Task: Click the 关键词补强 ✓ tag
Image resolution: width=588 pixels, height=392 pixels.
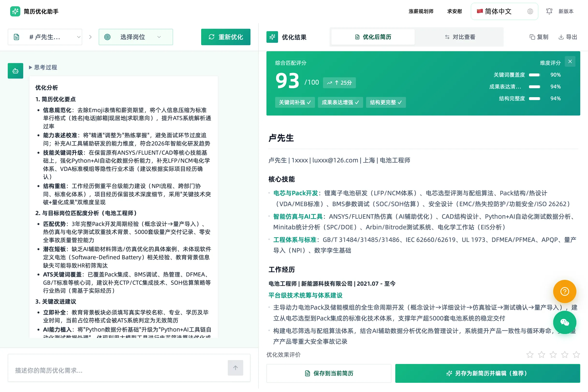Action: click(x=295, y=102)
